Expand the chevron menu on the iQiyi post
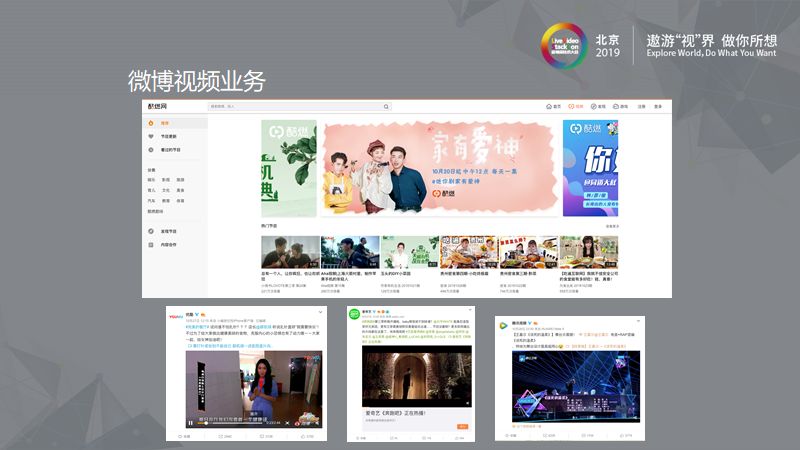 [470, 310]
